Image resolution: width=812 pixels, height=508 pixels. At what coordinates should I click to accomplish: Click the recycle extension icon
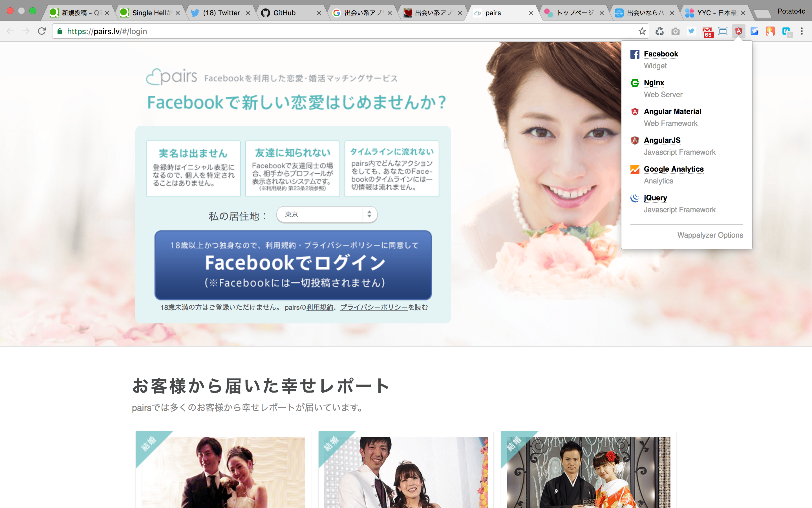pos(660,31)
